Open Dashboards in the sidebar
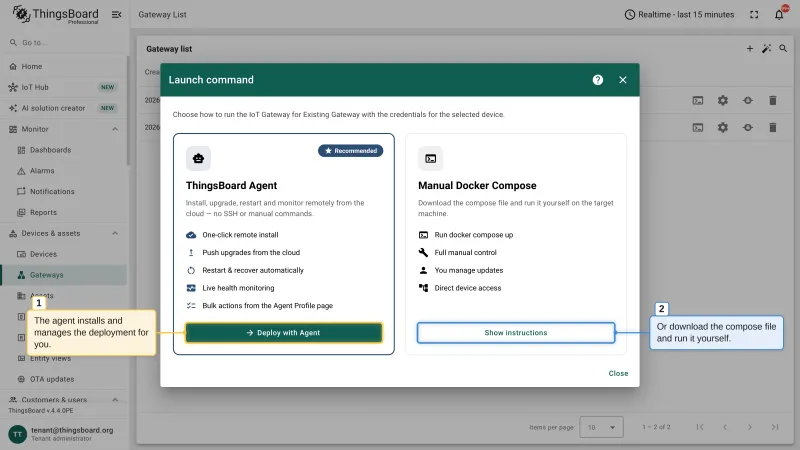This screenshot has height=450, width=800. point(64,150)
